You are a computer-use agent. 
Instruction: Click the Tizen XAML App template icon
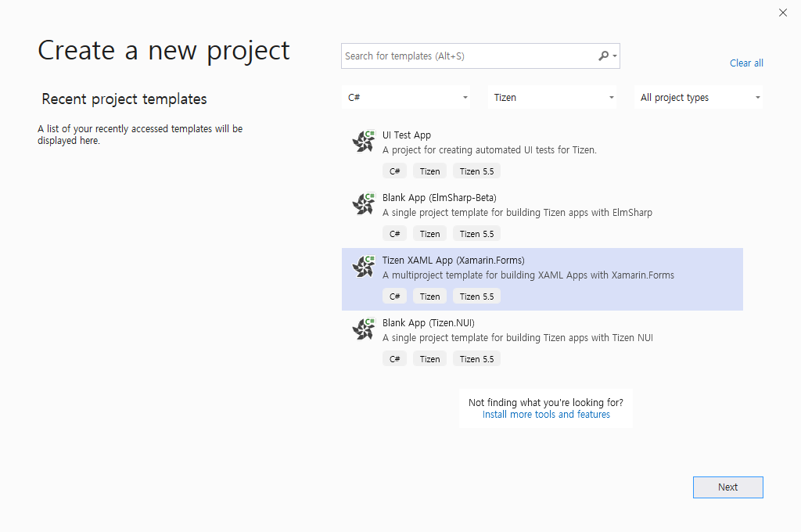[x=364, y=267]
